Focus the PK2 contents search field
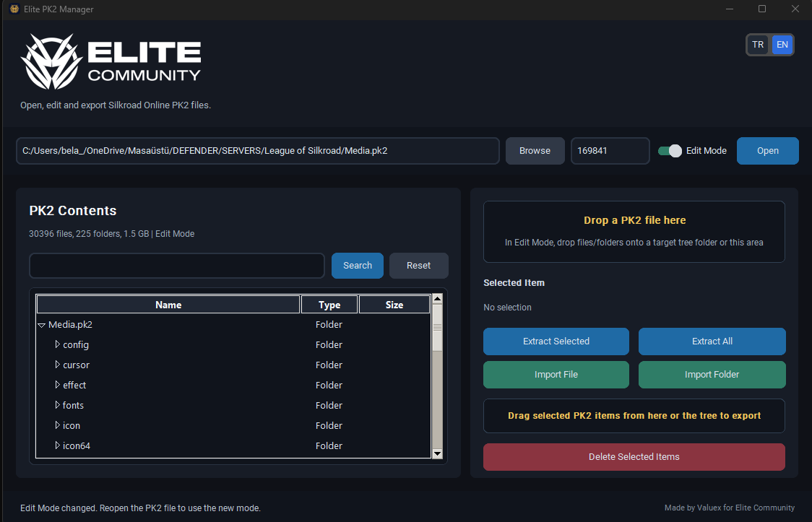This screenshot has height=522, width=812. pos(177,266)
